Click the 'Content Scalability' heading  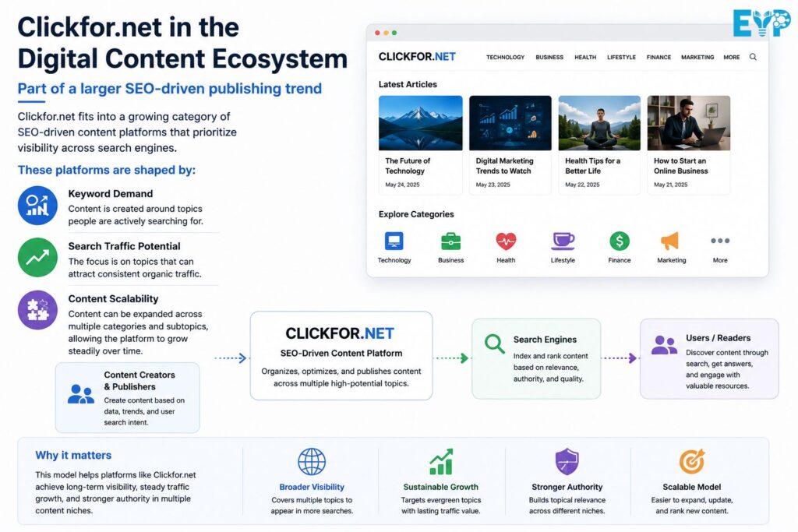point(113,298)
